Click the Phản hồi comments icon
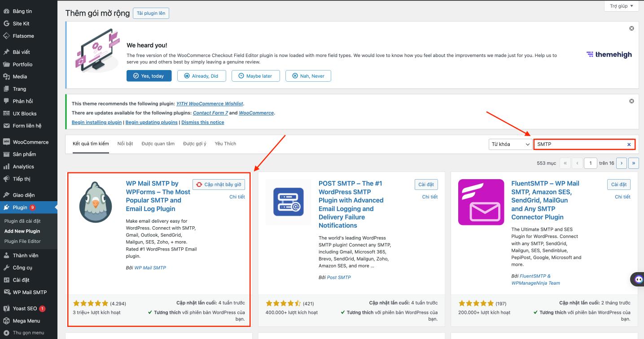This screenshot has height=339, width=644. 6,101
